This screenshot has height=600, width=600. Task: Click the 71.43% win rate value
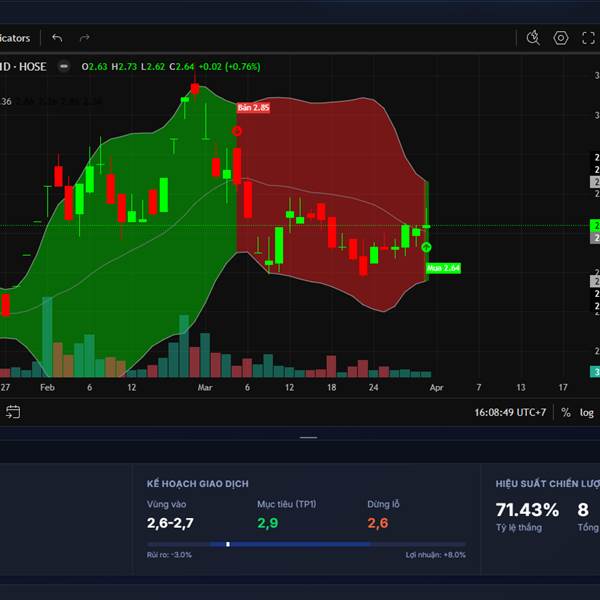527,510
